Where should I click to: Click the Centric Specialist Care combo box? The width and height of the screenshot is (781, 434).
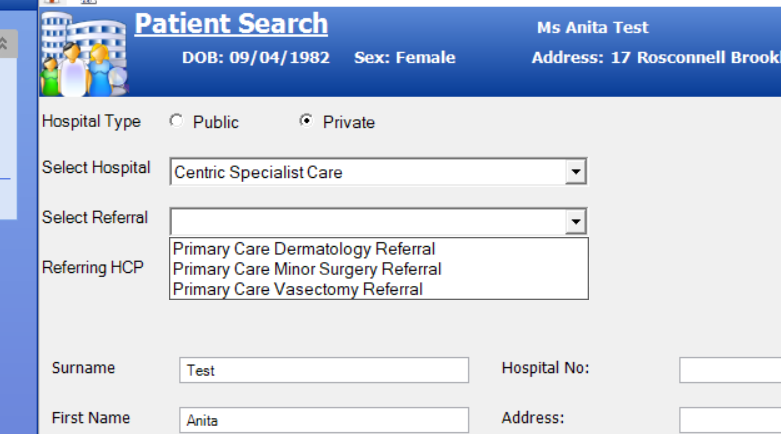click(367, 172)
